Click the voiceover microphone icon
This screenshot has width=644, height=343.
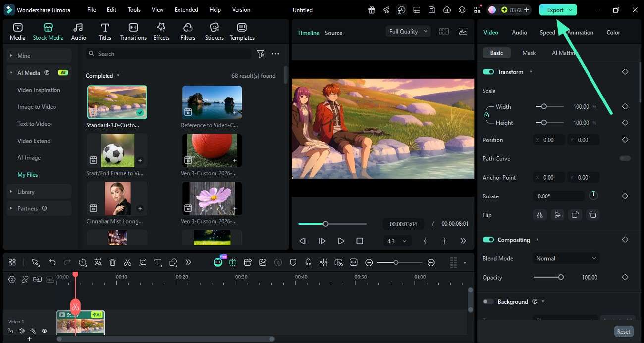308,262
